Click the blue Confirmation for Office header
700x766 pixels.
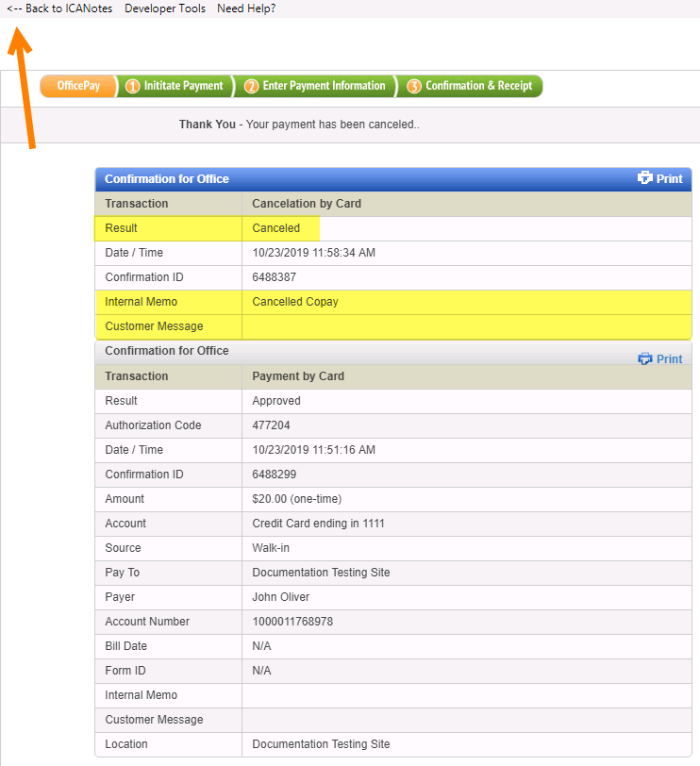click(167, 179)
